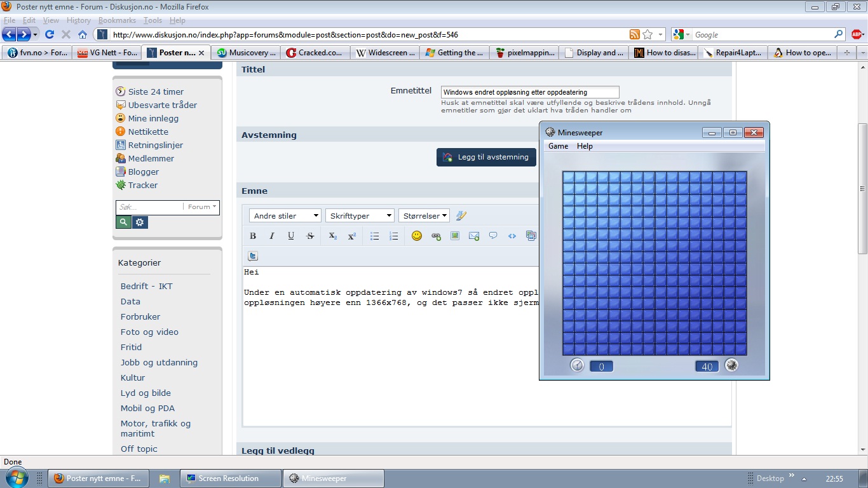Open back/forward history dropdown arrow
868x488 pixels.
pos(36,34)
